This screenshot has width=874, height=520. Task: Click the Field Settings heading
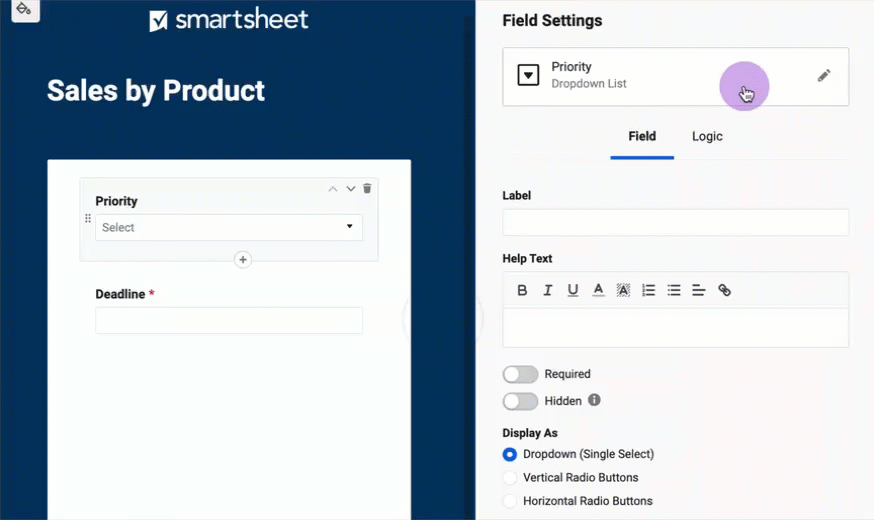[552, 21]
